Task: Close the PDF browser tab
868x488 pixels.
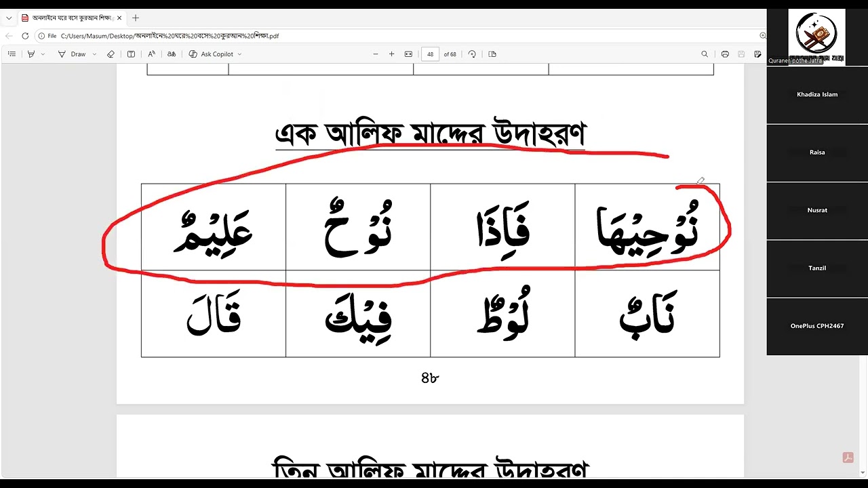Action: [119, 18]
